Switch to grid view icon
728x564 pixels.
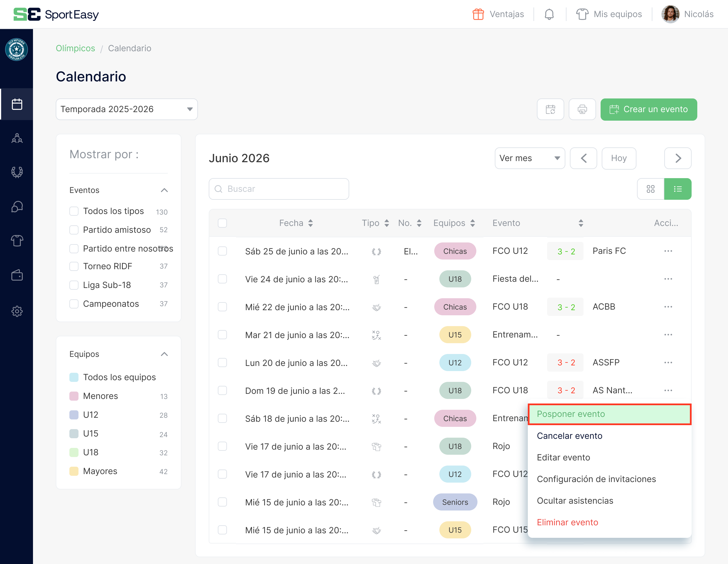(x=650, y=189)
